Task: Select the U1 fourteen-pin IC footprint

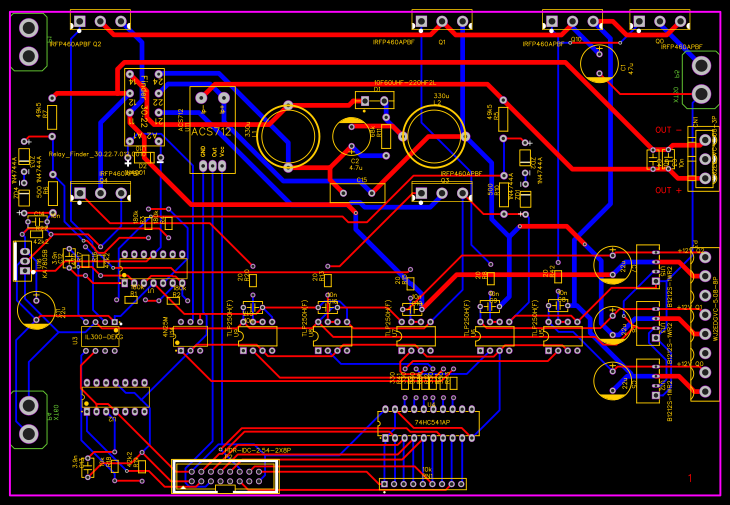Action: 153,269
